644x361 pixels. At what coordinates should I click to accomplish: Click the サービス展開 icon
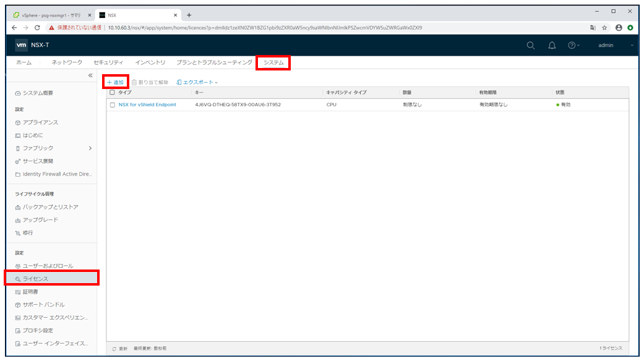18,161
